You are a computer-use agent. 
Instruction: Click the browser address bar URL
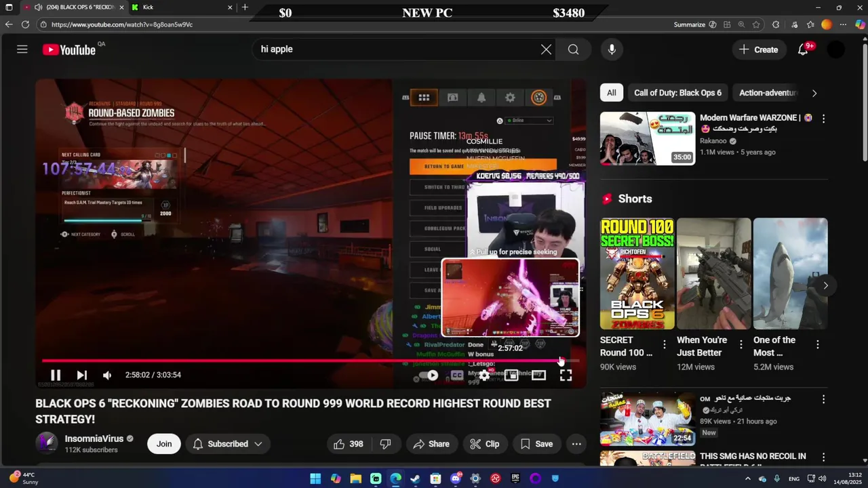[122, 24]
